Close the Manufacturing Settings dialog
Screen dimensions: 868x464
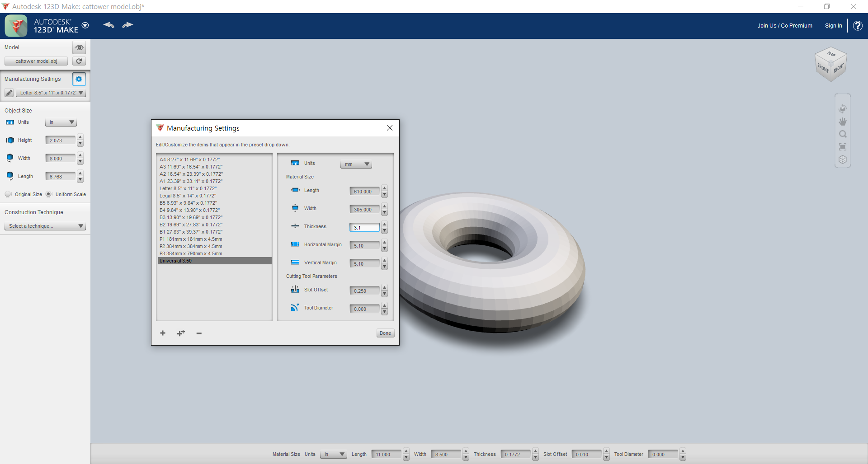390,128
